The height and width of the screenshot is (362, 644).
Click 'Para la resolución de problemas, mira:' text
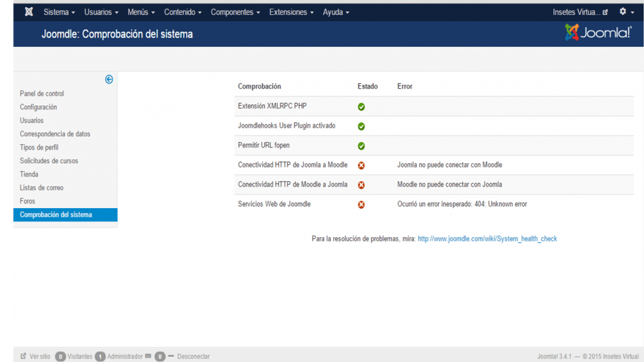(364, 239)
